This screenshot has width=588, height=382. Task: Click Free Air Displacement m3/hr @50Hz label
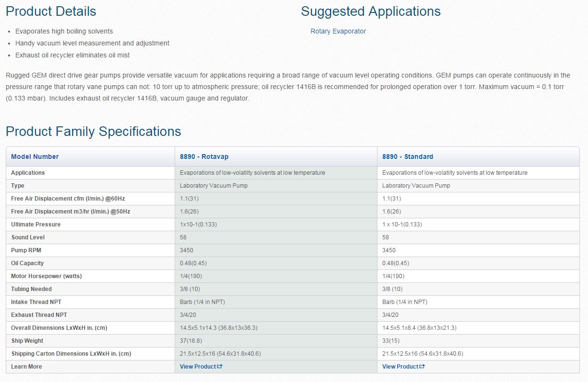[x=70, y=212]
